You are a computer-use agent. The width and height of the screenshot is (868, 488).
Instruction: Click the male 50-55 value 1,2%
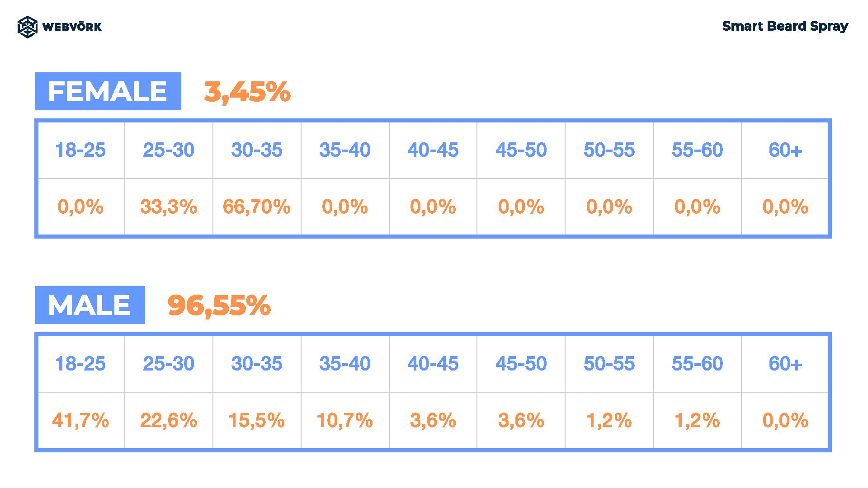609,421
